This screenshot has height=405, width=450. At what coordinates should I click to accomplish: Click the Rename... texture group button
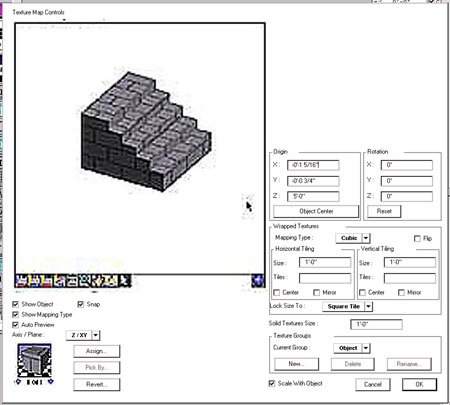[409, 364]
